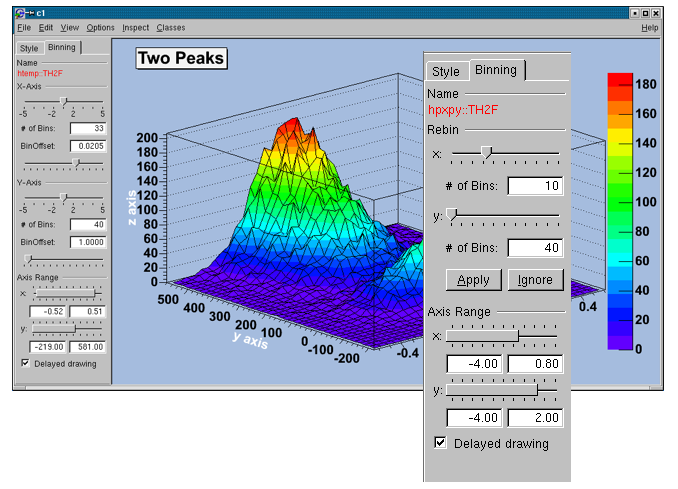Viewport: 678px width, 489px height.
Task: Maximize the c1 canvas window
Action: 645,12
